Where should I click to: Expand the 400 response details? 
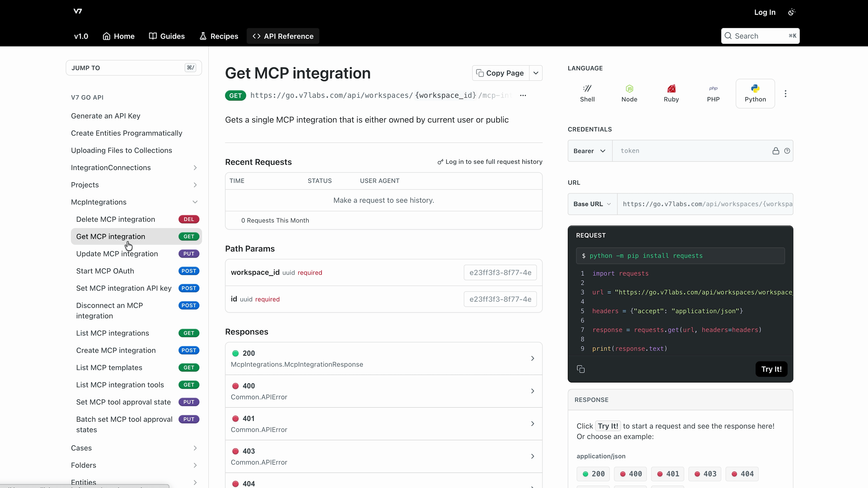point(383,391)
